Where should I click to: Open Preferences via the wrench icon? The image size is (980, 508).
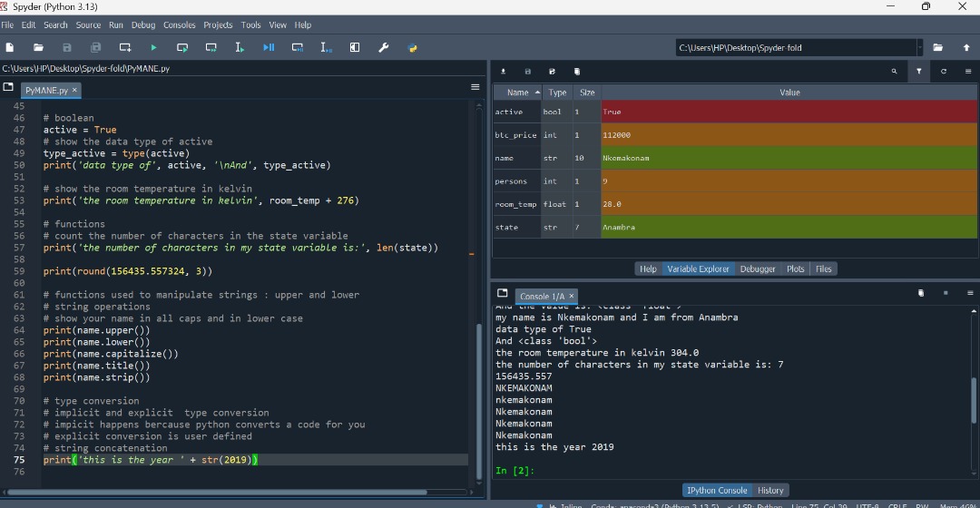click(x=384, y=47)
